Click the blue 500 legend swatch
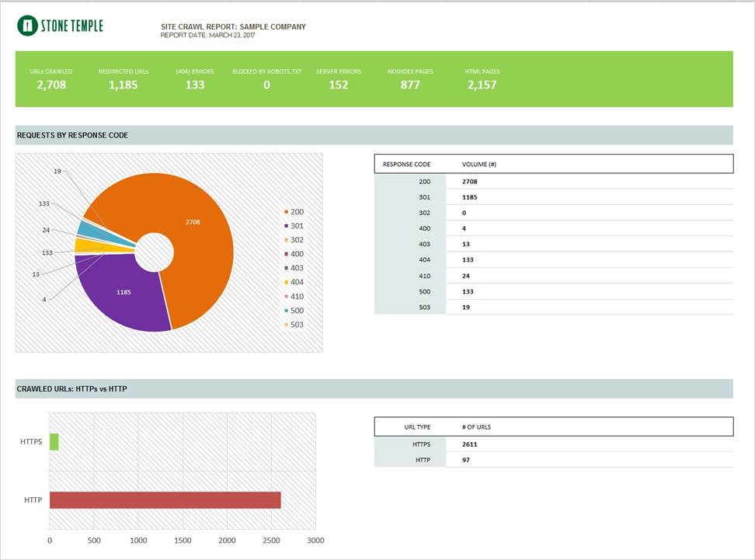 click(286, 311)
